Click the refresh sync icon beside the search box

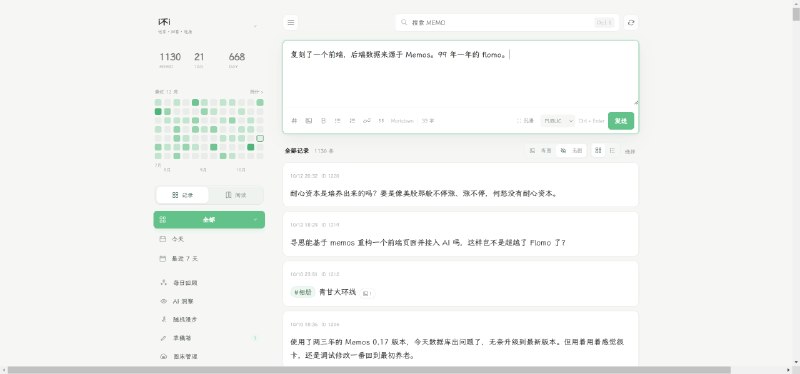(x=631, y=22)
